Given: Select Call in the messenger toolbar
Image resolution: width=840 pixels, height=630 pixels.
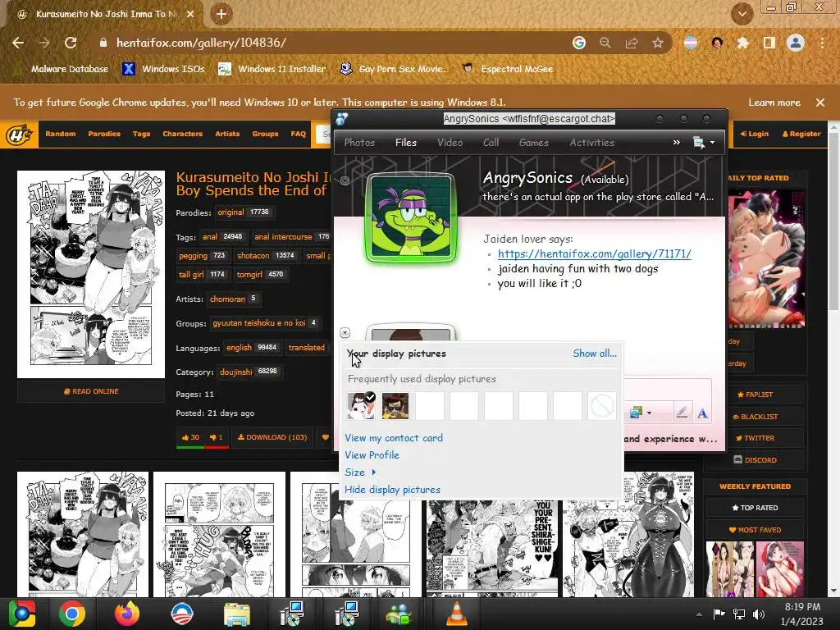Looking at the screenshot, I should tap(491, 143).
